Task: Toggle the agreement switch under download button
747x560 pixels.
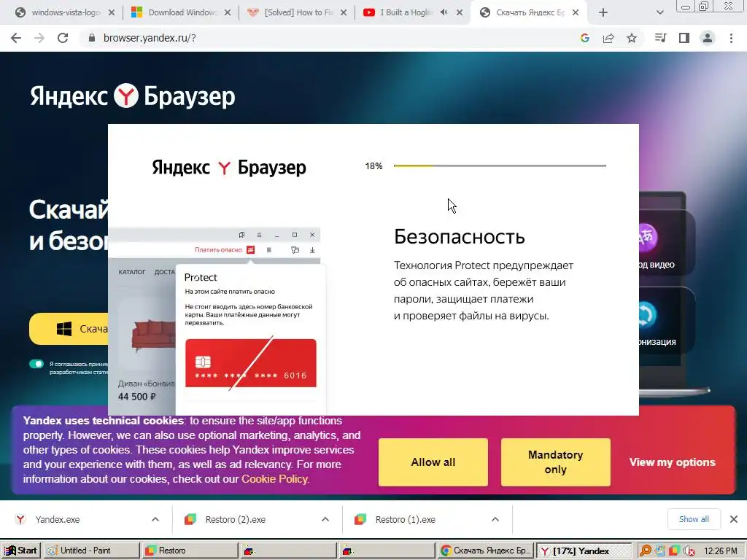Action: tap(36, 364)
